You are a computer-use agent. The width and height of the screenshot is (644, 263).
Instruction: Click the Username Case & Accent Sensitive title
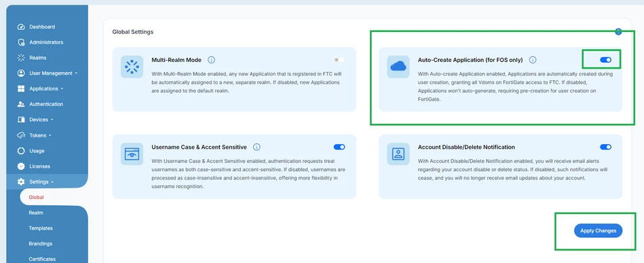200,147
